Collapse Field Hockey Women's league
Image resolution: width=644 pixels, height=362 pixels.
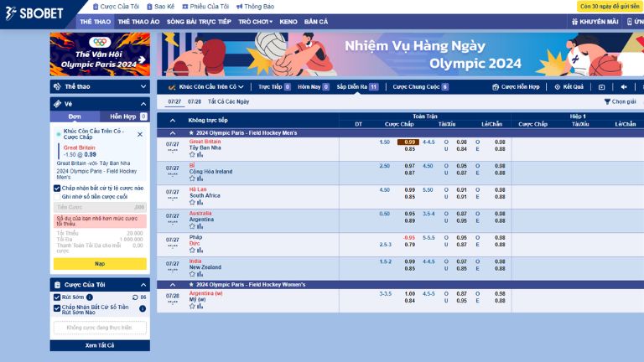click(x=173, y=284)
